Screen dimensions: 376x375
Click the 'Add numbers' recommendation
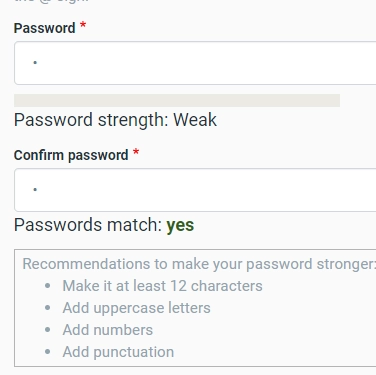[108, 330]
